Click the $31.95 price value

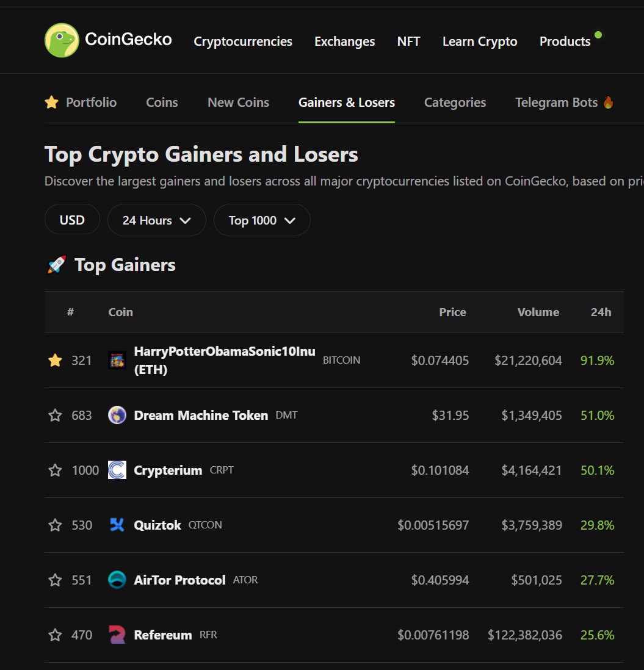coord(450,416)
